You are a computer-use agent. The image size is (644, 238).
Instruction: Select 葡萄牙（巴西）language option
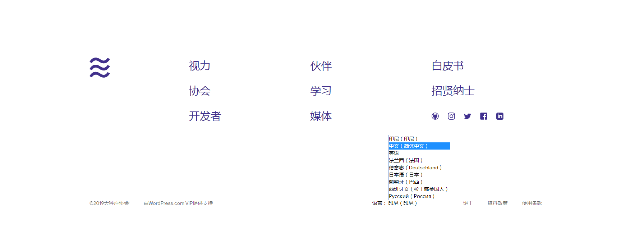pos(405,182)
